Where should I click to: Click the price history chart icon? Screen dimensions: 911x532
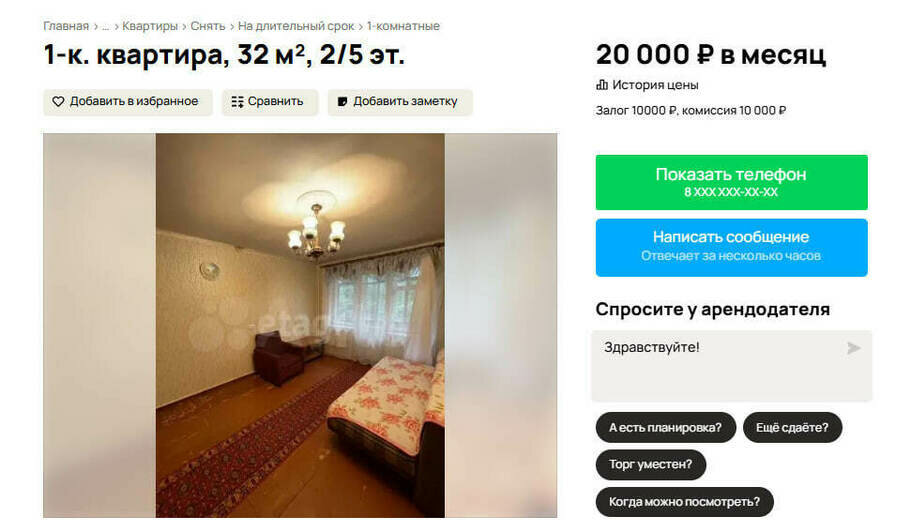(x=602, y=85)
